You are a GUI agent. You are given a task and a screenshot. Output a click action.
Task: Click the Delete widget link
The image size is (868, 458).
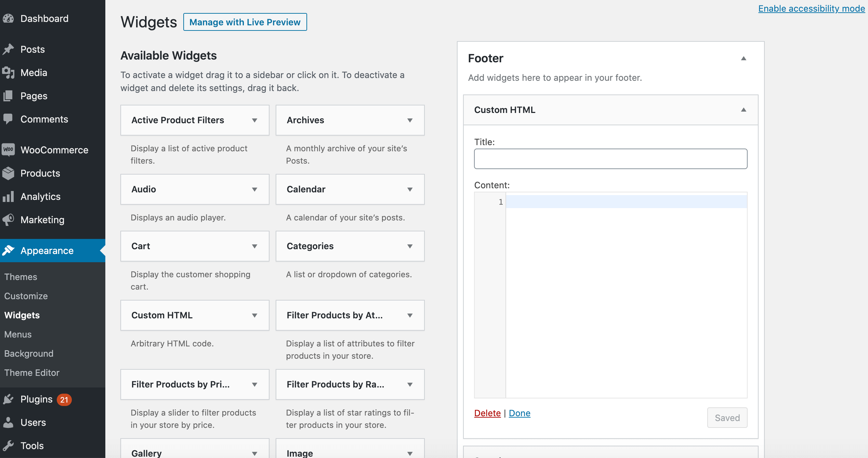click(x=487, y=413)
